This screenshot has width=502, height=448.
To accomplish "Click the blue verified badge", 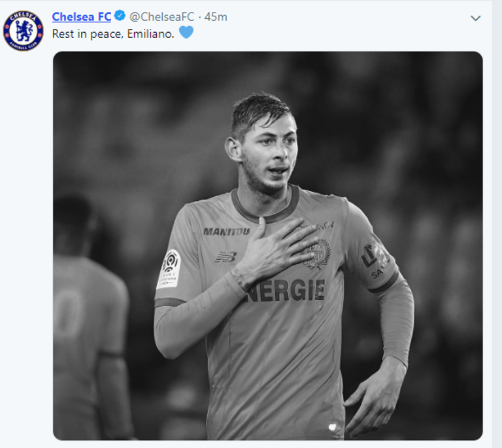I will [x=120, y=16].
